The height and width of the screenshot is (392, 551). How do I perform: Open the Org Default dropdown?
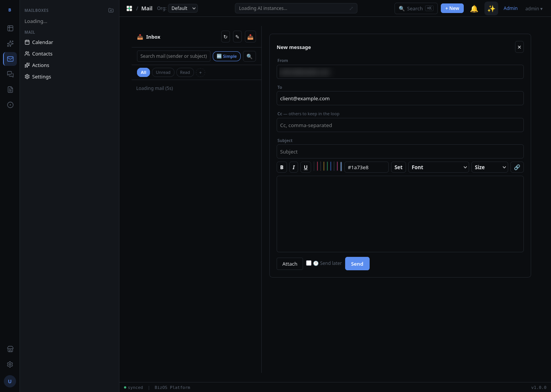pos(183,8)
